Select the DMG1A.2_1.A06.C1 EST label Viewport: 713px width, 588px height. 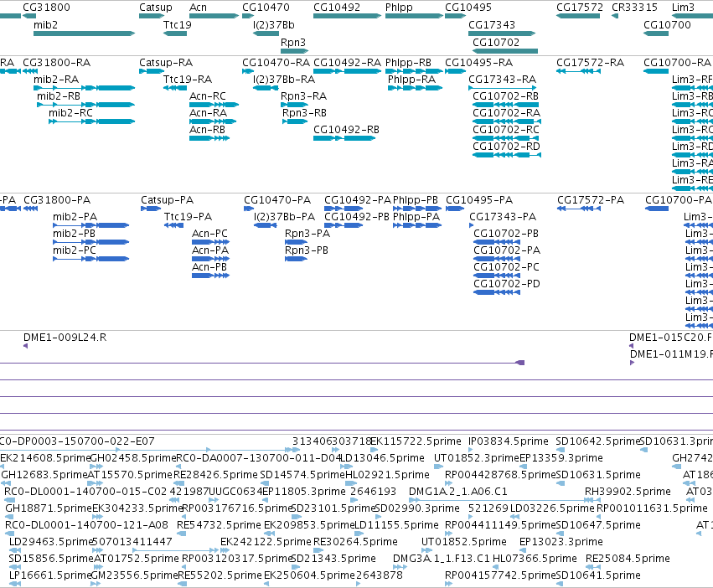tap(458, 492)
